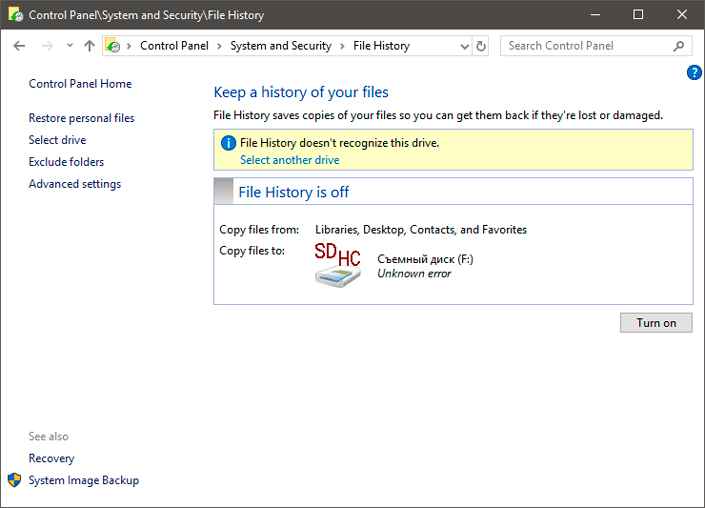Viewport: 705px width, 508px height.
Task: Expand chevron after address bar icon
Action: [x=129, y=46]
